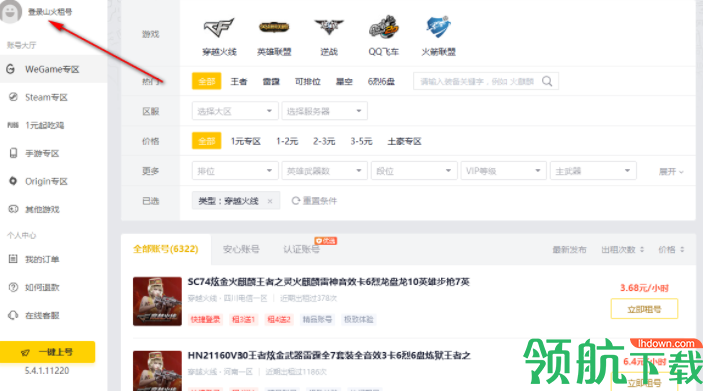Select the 逆战 game icon
The height and width of the screenshot is (391, 703).
coord(329,27)
